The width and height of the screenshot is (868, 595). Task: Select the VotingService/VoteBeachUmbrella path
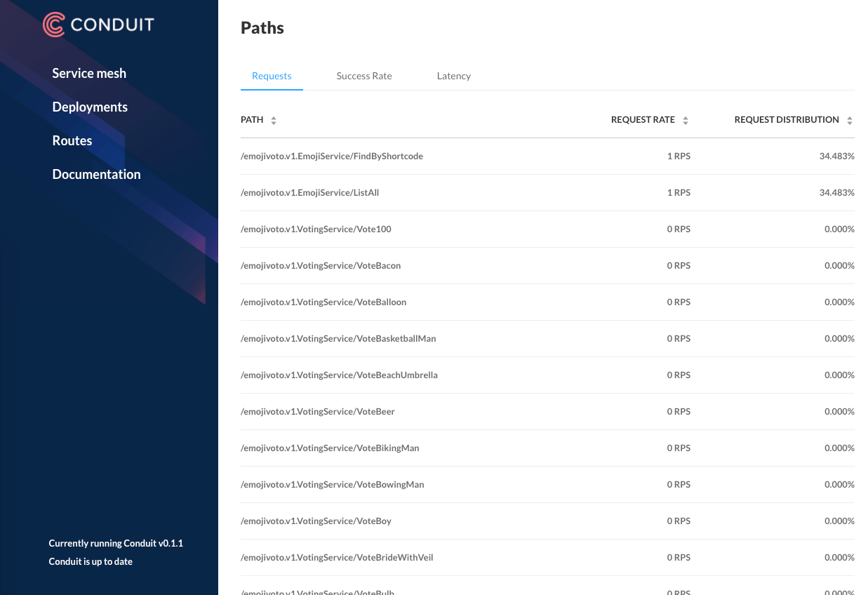coord(339,375)
